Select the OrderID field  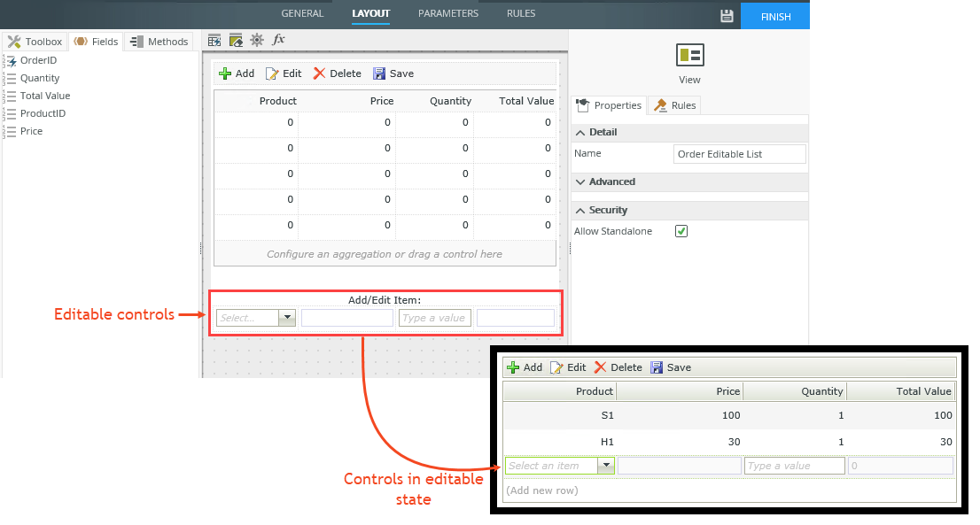(38, 60)
